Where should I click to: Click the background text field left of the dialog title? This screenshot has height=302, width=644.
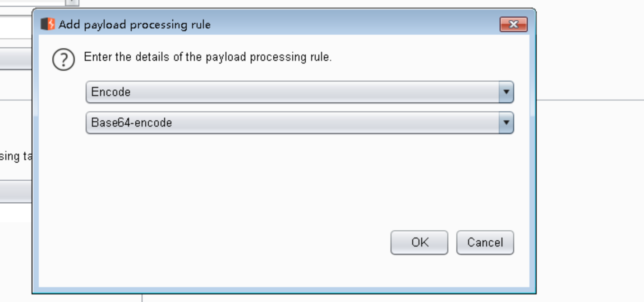point(16,27)
